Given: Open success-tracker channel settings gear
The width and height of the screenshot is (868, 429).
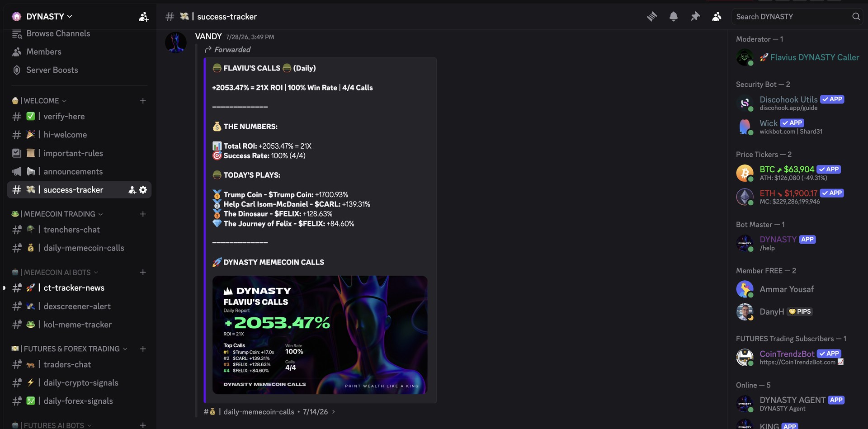Looking at the screenshot, I should pyautogui.click(x=143, y=190).
